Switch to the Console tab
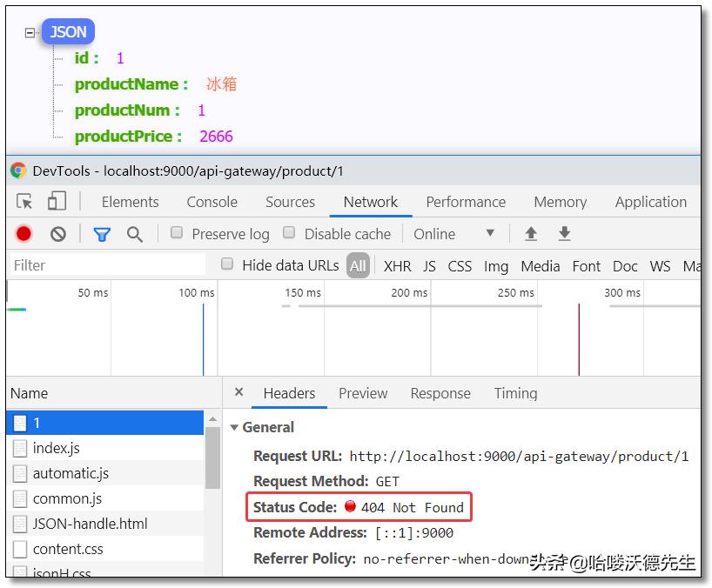The height and width of the screenshot is (588, 712). coord(212,202)
